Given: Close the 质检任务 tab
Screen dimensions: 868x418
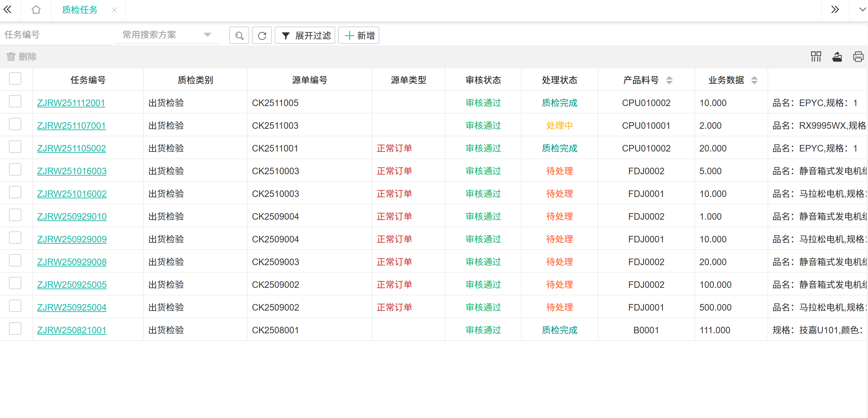Looking at the screenshot, I should pos(114,10).
